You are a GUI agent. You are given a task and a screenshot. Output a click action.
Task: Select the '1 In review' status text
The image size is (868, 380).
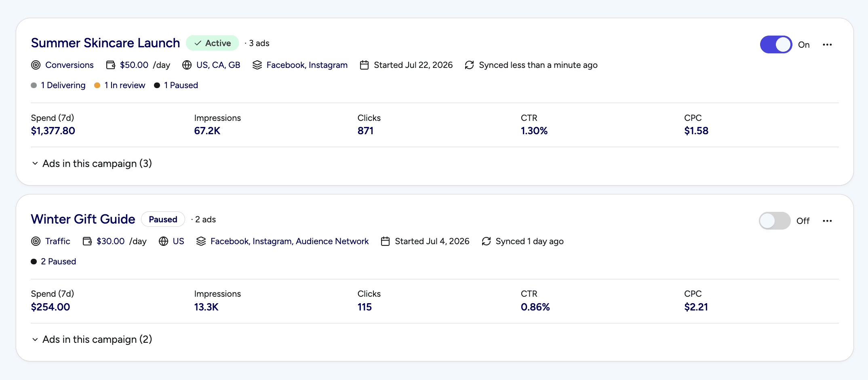coord(125,85)
